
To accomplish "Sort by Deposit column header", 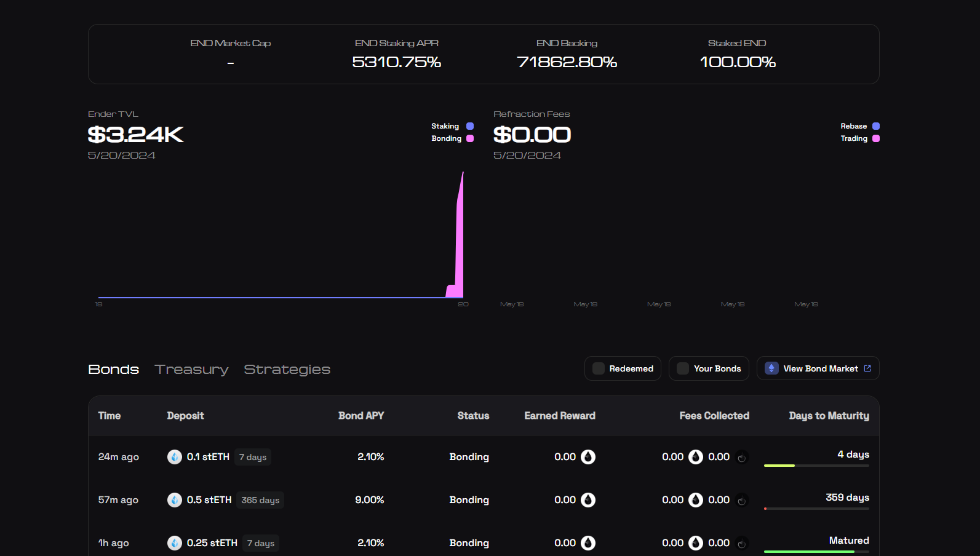I will pyautogui.click(x=185, y=416).
